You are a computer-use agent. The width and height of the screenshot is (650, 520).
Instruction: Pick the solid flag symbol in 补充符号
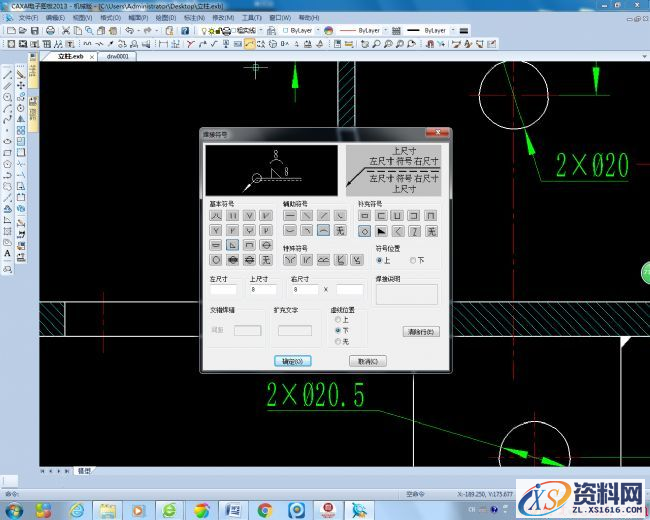point(382,230)
